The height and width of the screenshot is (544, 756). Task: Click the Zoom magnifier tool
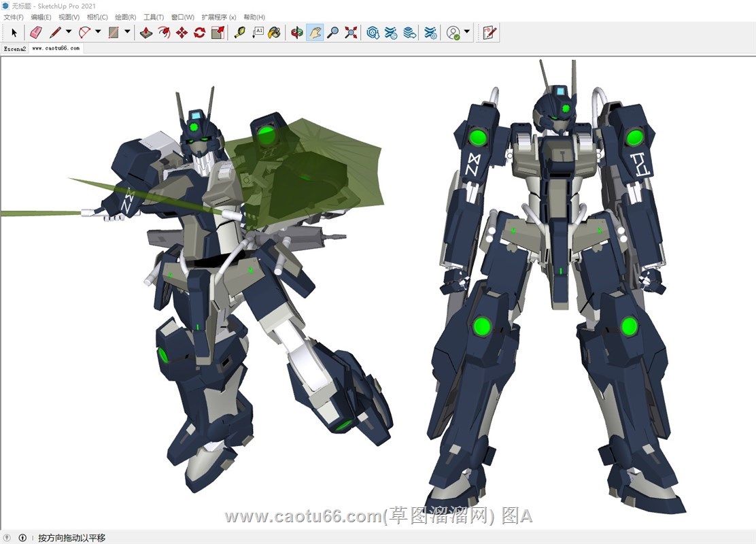[332, 32]
